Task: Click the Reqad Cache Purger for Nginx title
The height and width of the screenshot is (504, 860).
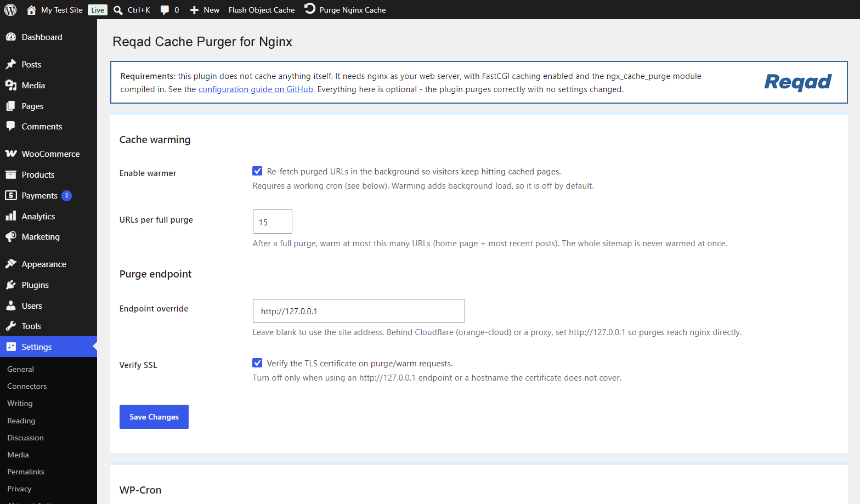Action: pos(202,42)
